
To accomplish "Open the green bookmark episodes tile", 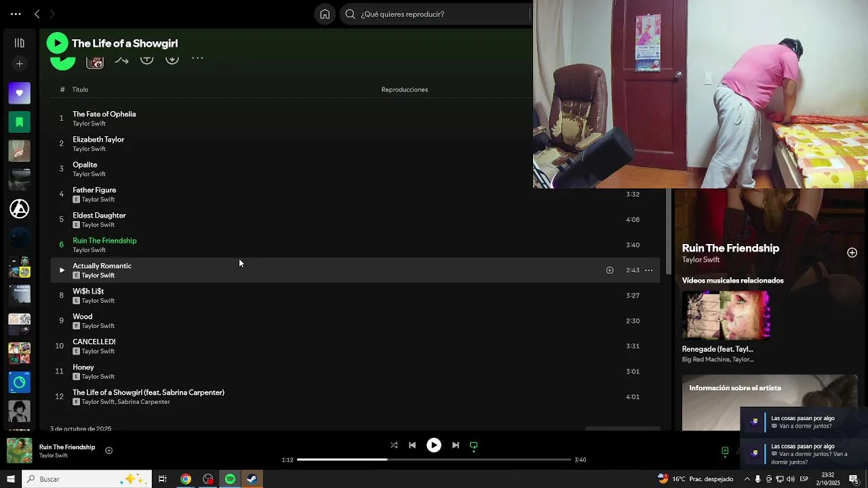I will click(19, 122).
